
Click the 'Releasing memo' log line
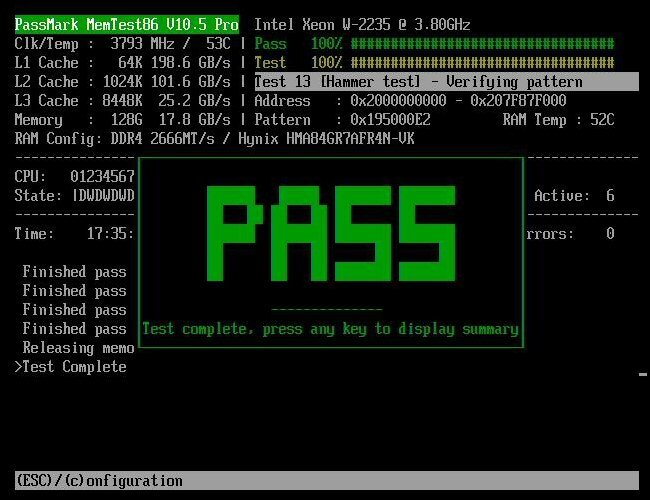click(x=78, y=348)
